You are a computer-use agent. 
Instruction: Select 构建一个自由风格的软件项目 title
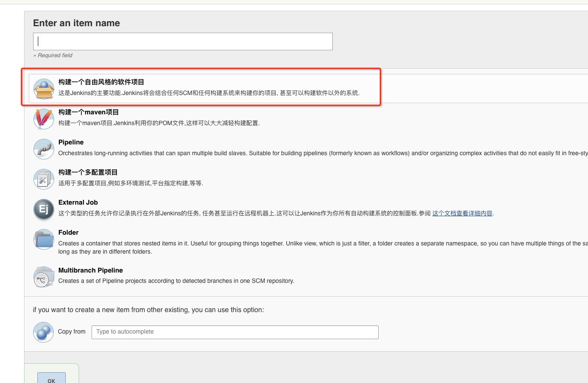(101, 82)
